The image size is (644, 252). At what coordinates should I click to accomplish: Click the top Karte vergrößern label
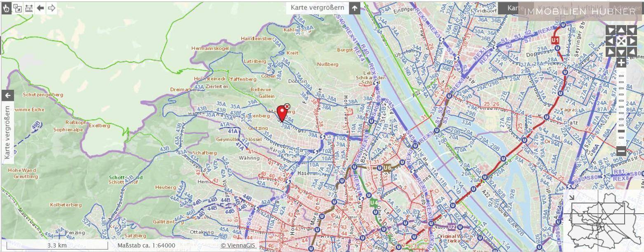click(x=317, y=8)
